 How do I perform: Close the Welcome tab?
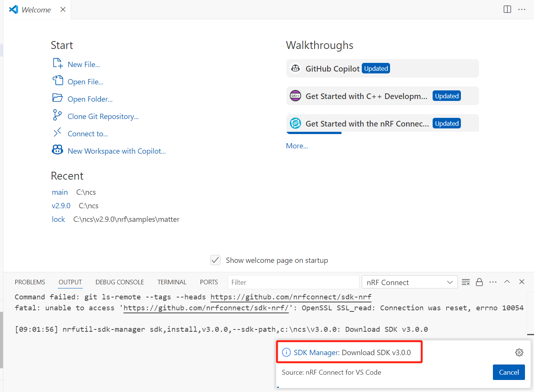(x=63, y=9)
